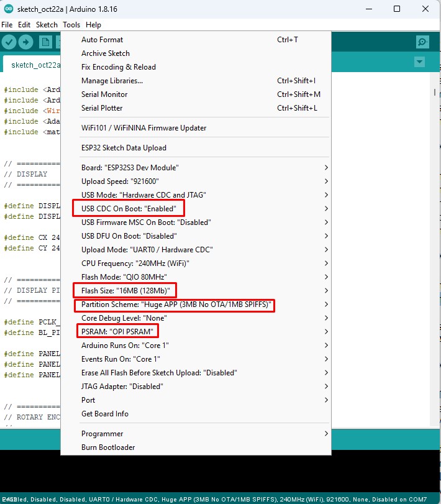This screenshot has height=504, width=441.
Task: Choose Archive Sketch
Action: (x=196, y=53)
